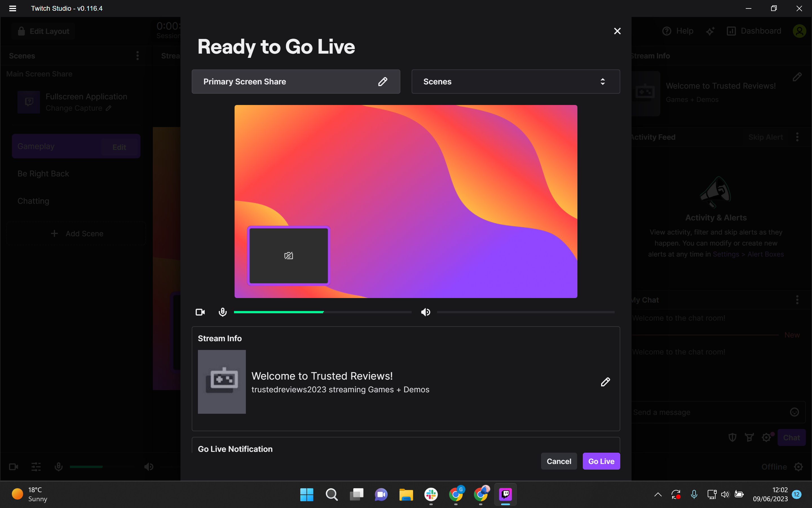Edit the Primary Screen Share name

tap(383, 82)
